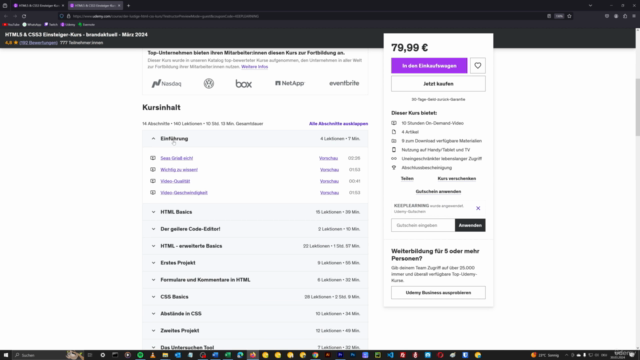Go back using the browser back arrow

(x=6, y=16)
